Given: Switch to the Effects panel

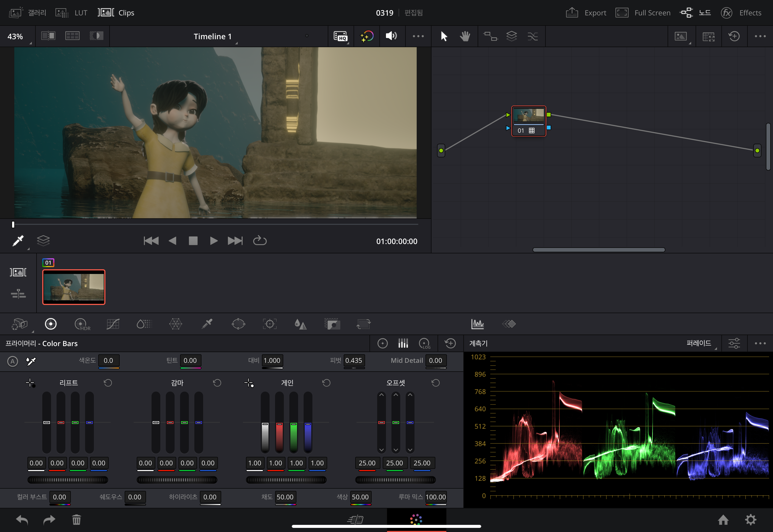Looking at the screenshot, I should point(741,13).
